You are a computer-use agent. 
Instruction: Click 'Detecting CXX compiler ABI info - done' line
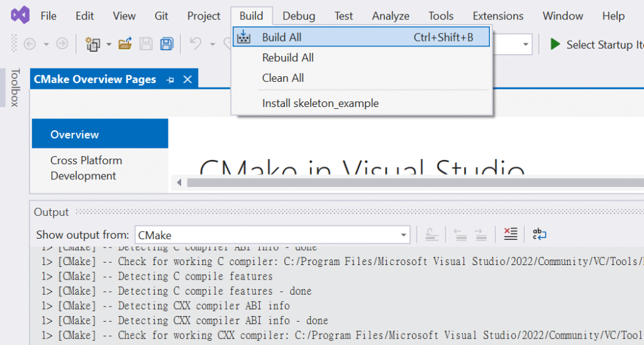point(185,320)
